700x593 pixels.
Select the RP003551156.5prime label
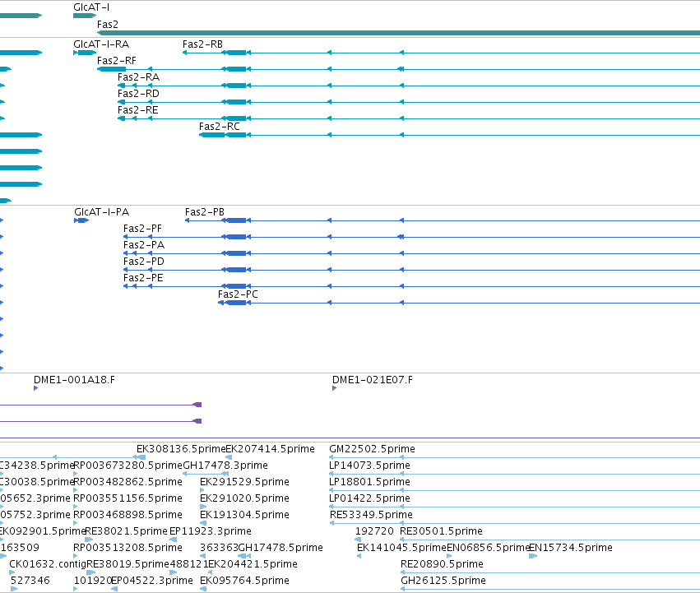click(x=127, y=498)
